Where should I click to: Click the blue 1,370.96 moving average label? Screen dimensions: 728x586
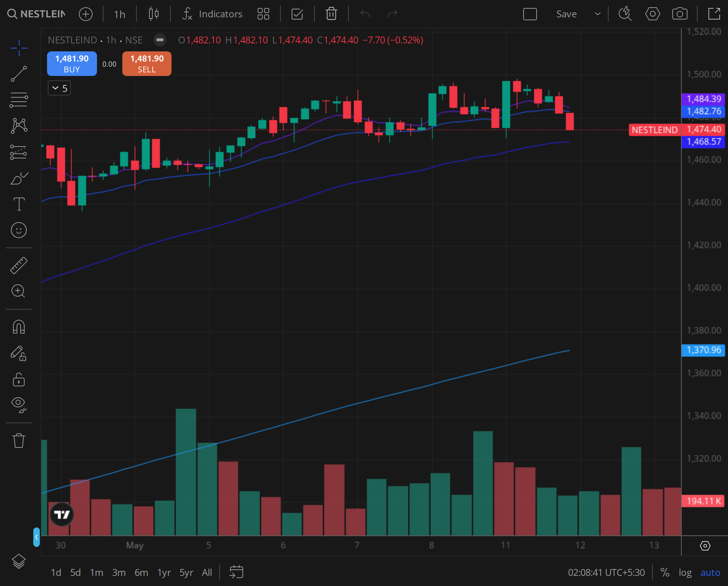pyautogui.click(x=704, y=350)
